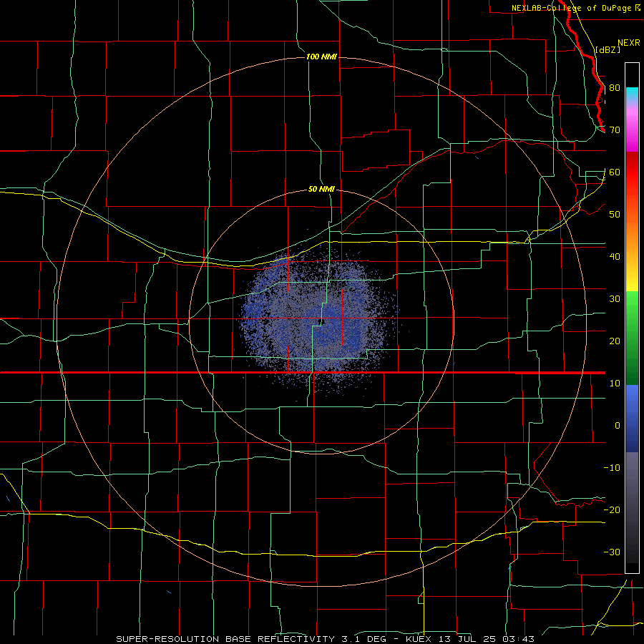Image resolution: width=644 pixels, height=644 pixels.
Task: Click the KUEX 13 JUL 25 timestamp
Action: (x=470, y=639)
